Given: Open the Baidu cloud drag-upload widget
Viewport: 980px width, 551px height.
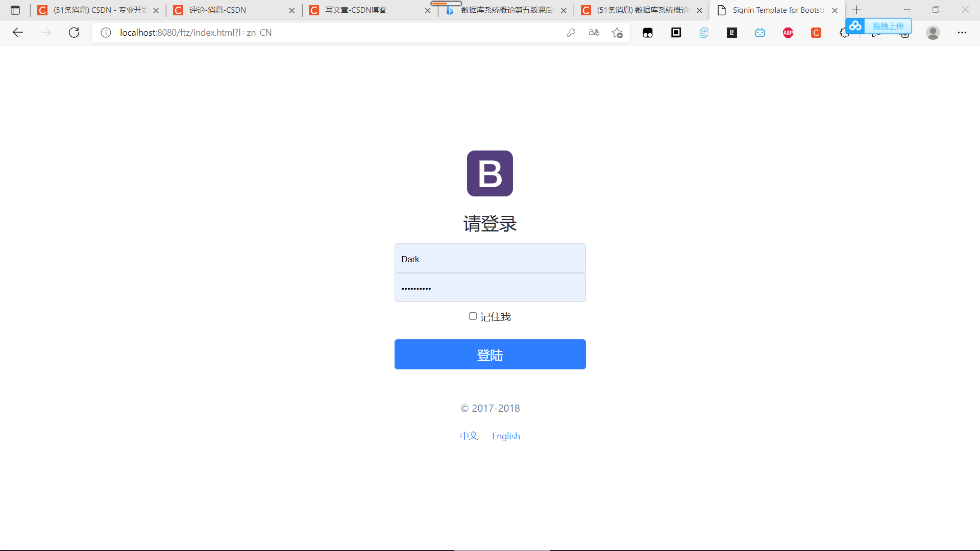Looking at the screenshot, I should (x=878, y=26).
